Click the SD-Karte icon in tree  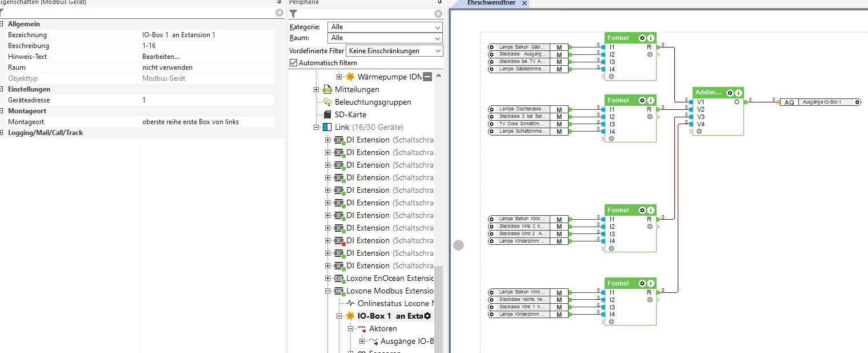click(327, 114)
